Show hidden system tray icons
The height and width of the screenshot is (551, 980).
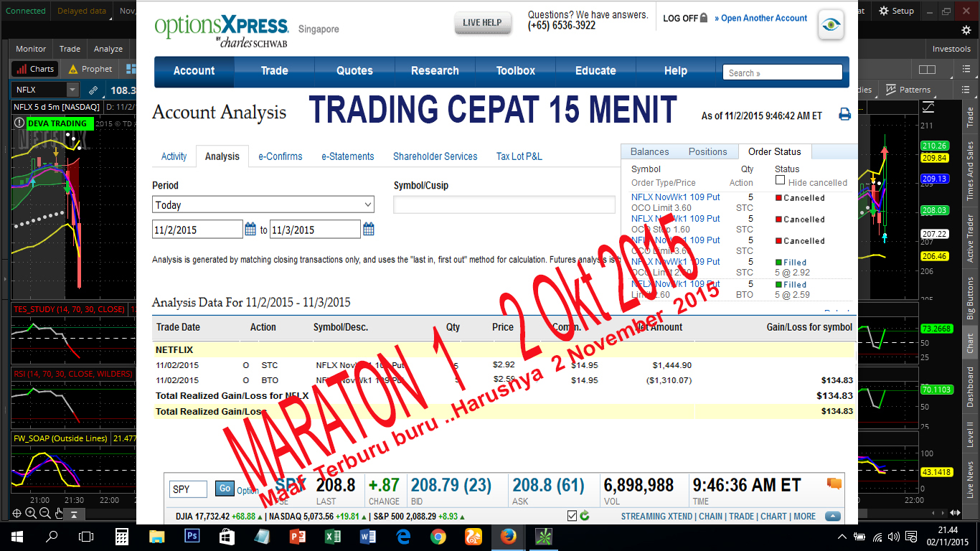click(842, 536)
